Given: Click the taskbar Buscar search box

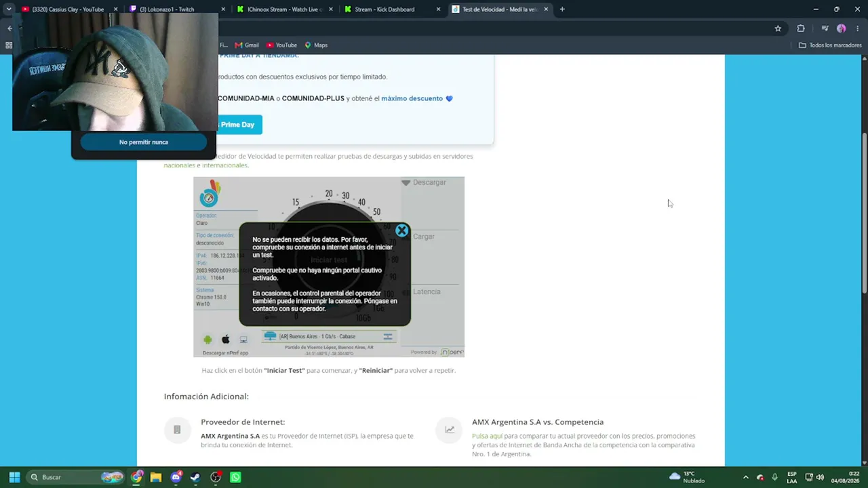Looking at the screenshot, I should [x=76, y=477].
